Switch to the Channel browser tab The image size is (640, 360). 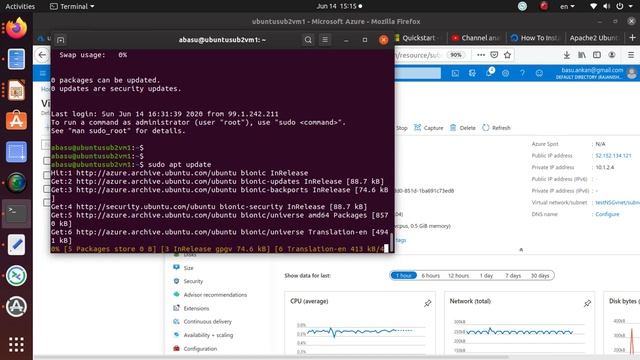tap(476, 38)
